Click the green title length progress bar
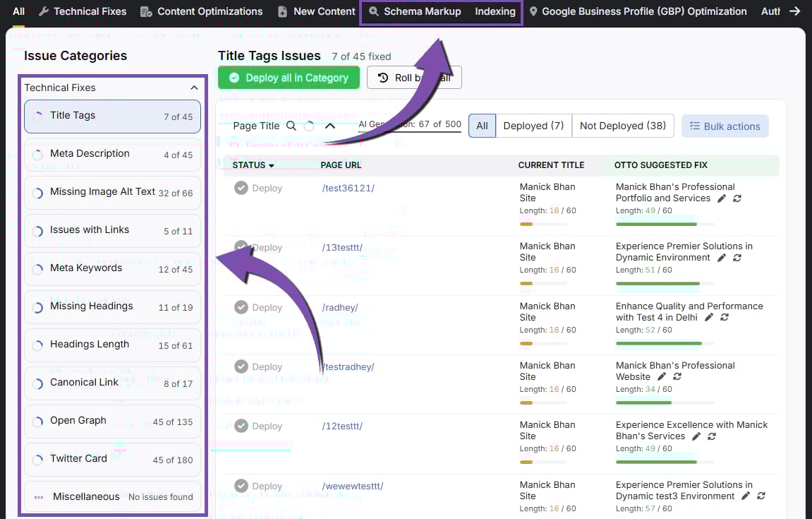 (x=657, y=223)
